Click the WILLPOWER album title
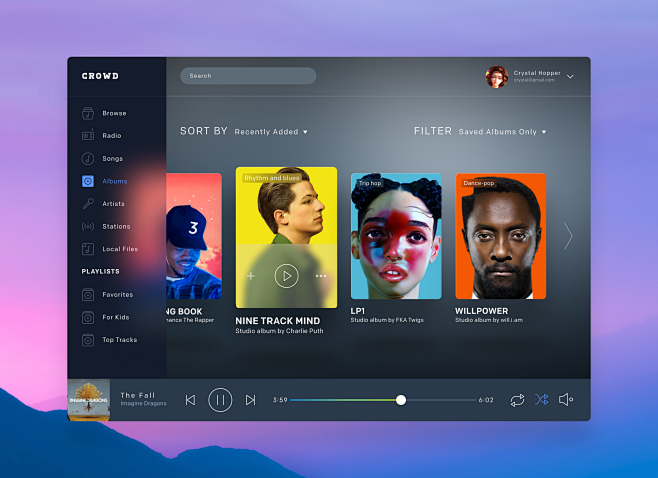The width and height of the screenshot is (658, 478). 482,311
